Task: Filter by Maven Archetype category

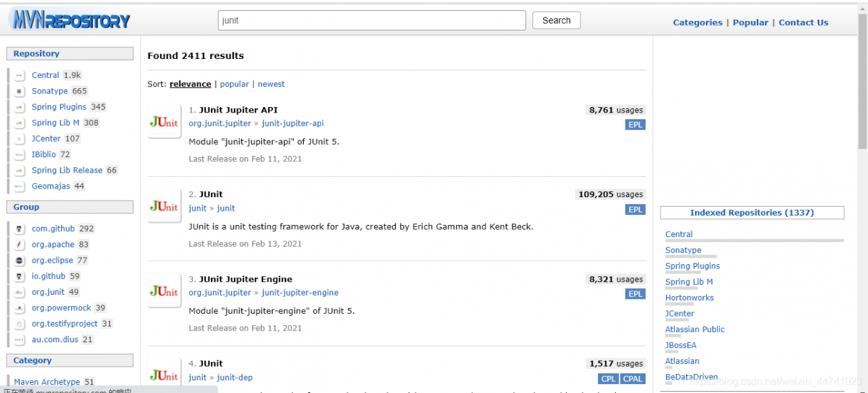Action: 47,382
